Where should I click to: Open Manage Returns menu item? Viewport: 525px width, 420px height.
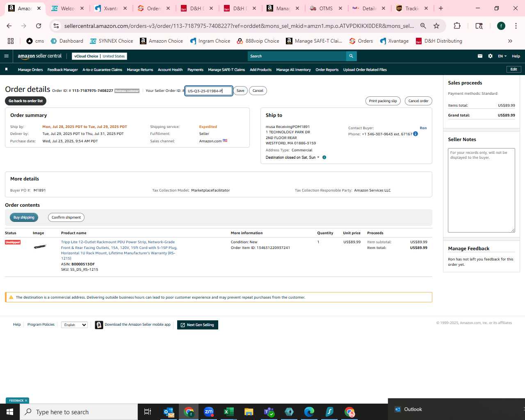(140, 70)
